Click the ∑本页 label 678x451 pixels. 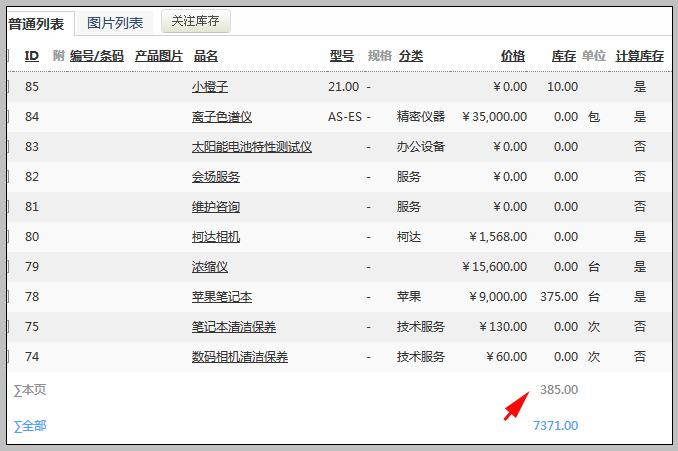coord(30,390)
